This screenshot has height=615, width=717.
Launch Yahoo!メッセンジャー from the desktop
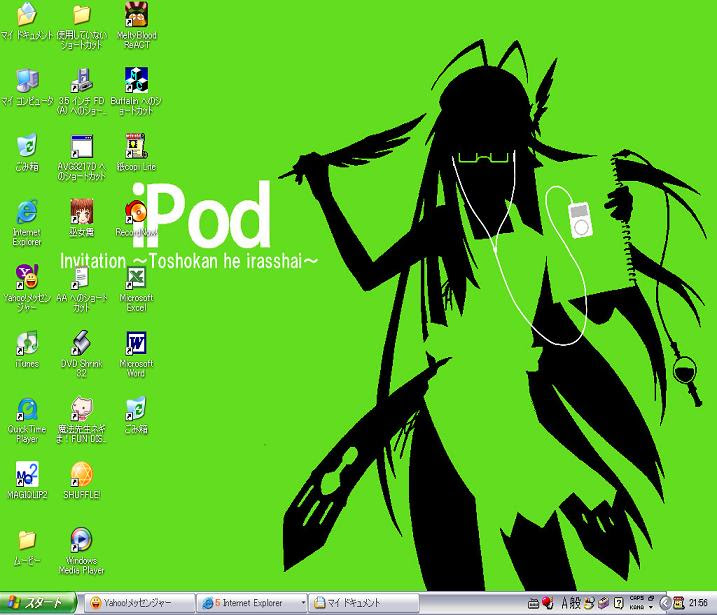pos(27,278)
